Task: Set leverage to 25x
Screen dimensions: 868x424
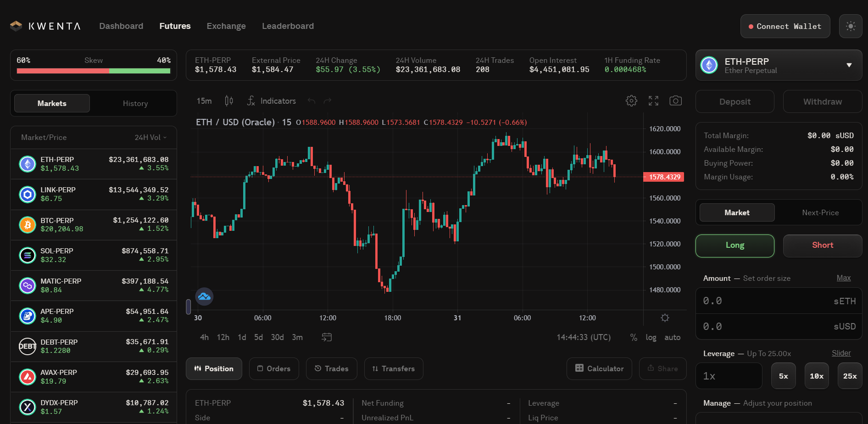Action: [850, 376]
